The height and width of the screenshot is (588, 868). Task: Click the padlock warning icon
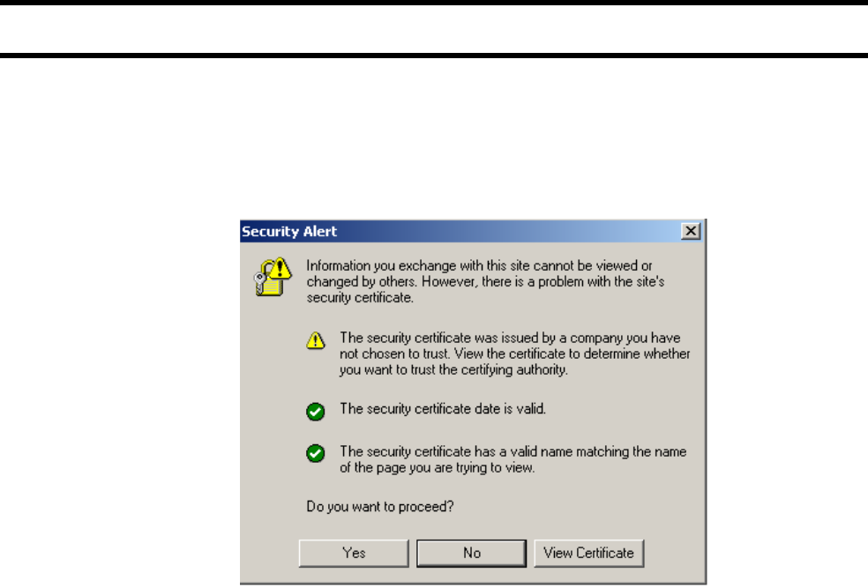tap(273, 277)
